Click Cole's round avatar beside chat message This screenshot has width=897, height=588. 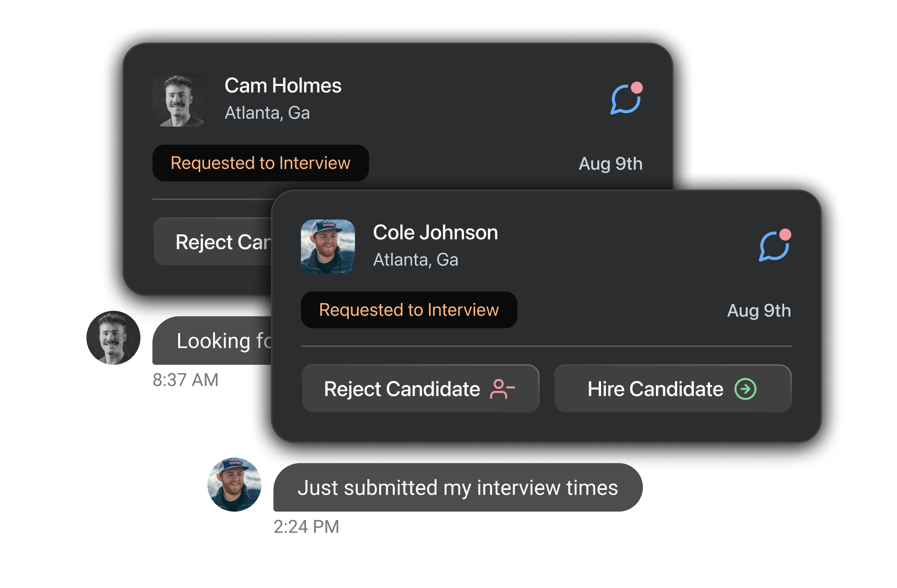(234, 484)
